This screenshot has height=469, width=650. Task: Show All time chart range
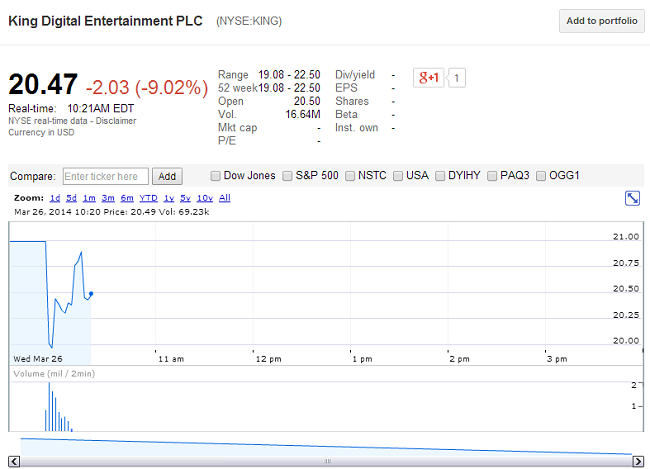tap(225, 198)
